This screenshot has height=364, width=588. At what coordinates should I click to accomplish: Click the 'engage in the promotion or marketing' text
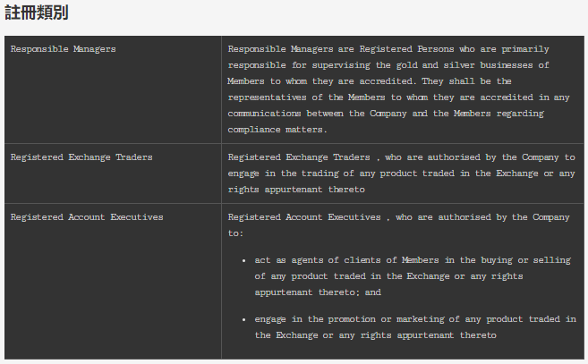pyautogui.click(x=349, y=319)
